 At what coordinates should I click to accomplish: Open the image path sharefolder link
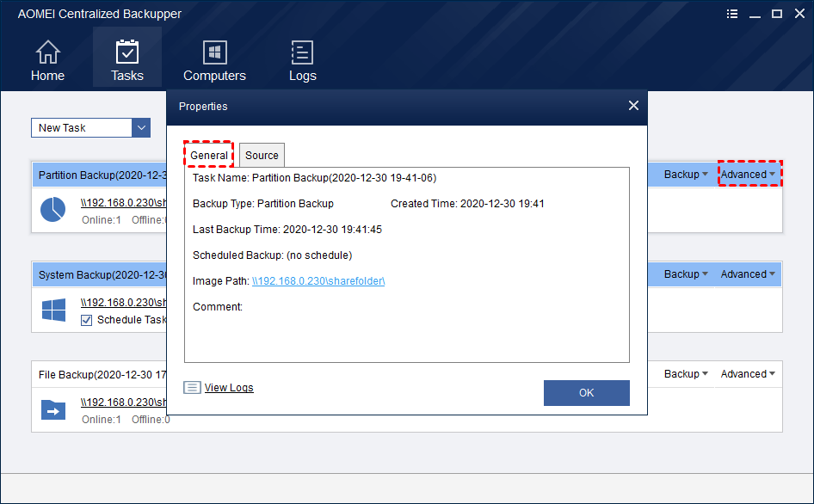318,280
